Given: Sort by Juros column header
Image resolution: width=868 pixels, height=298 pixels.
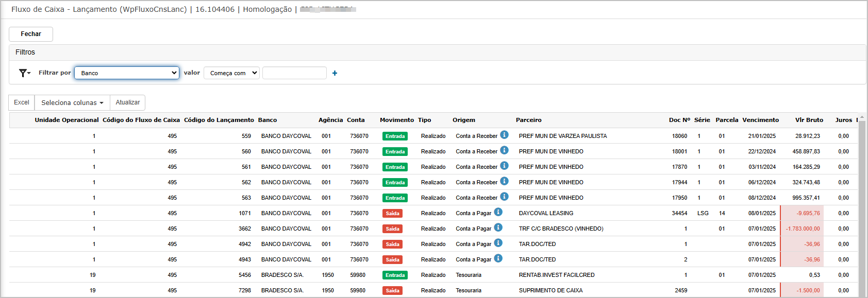Looking at the screenshot, I should (844, 120).
